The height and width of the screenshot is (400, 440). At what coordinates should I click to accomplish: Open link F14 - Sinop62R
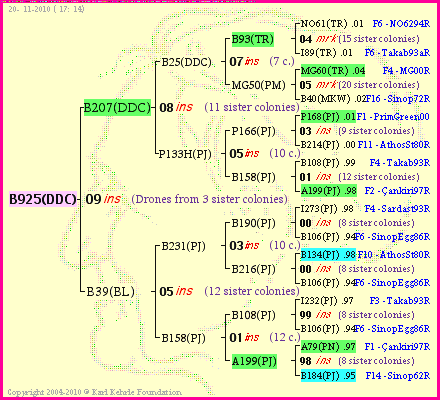(398, 376)
